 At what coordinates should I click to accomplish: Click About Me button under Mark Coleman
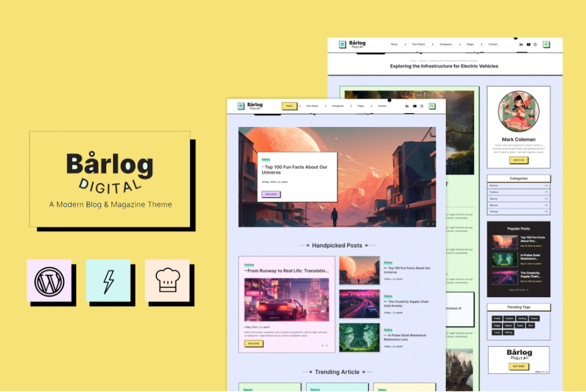click(x=519, y=160)
